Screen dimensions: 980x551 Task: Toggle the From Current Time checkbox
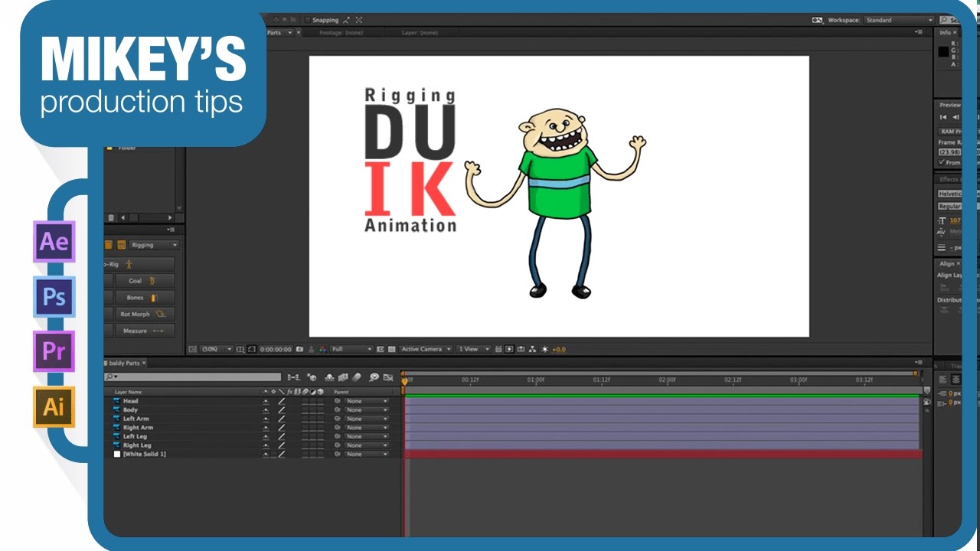941,162
